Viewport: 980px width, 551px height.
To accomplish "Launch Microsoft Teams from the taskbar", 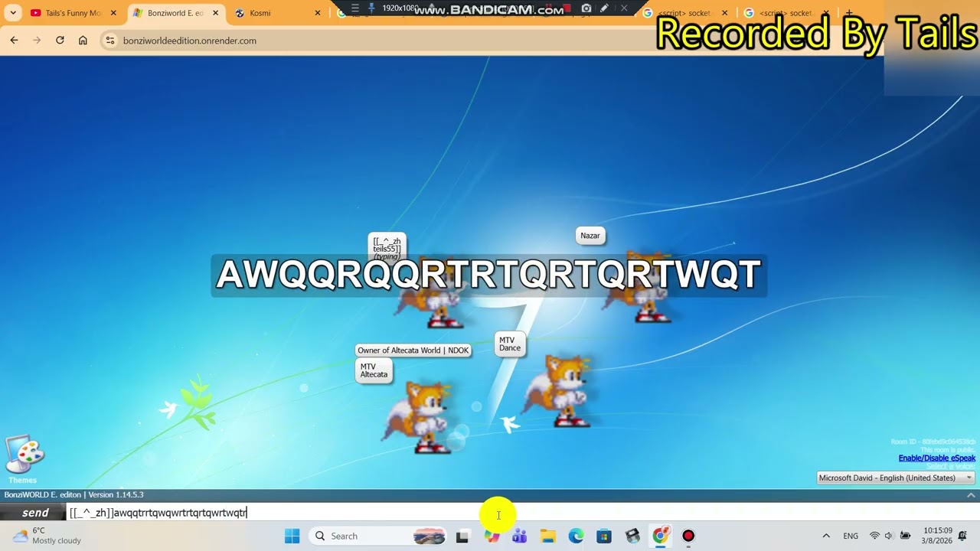I will coord(520,536).
